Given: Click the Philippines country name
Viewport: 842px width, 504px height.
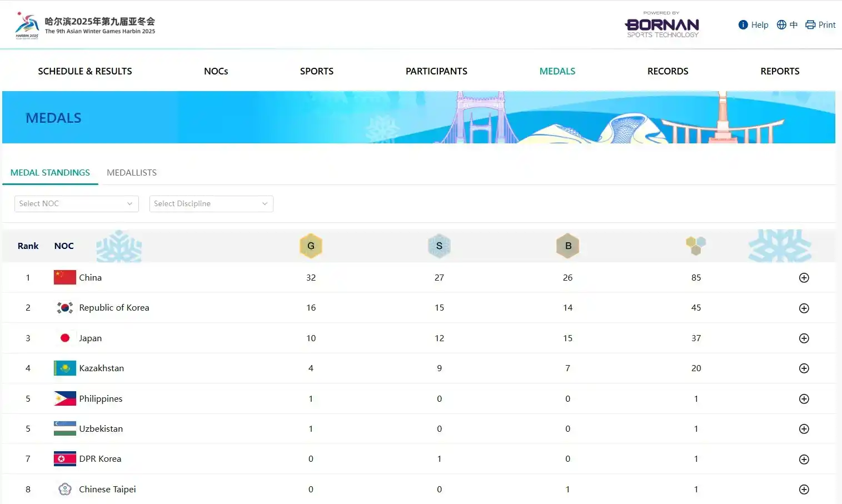Looking at the screenshot, I should pos(101,399).
